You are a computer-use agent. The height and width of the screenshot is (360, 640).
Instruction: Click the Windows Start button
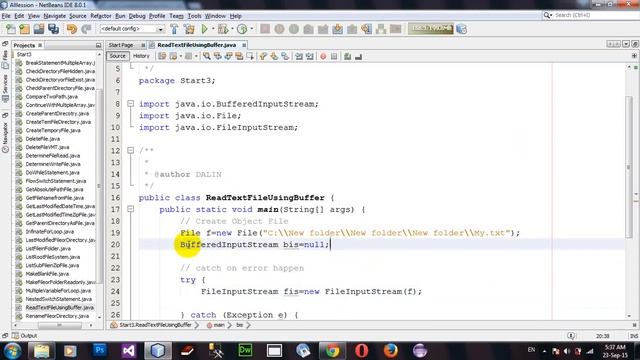click(x=12, y=350)
